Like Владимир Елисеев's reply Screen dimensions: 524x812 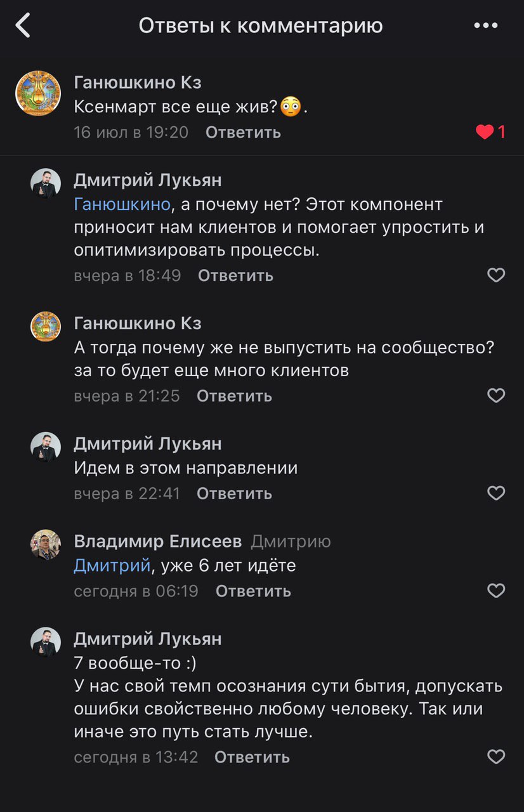pos(495,591)
